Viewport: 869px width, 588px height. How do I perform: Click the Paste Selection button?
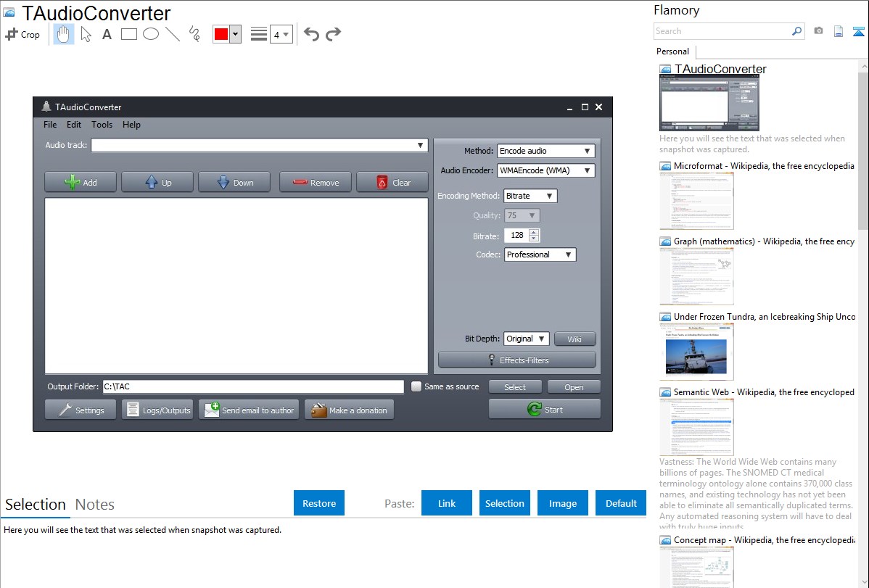point(505,503)
